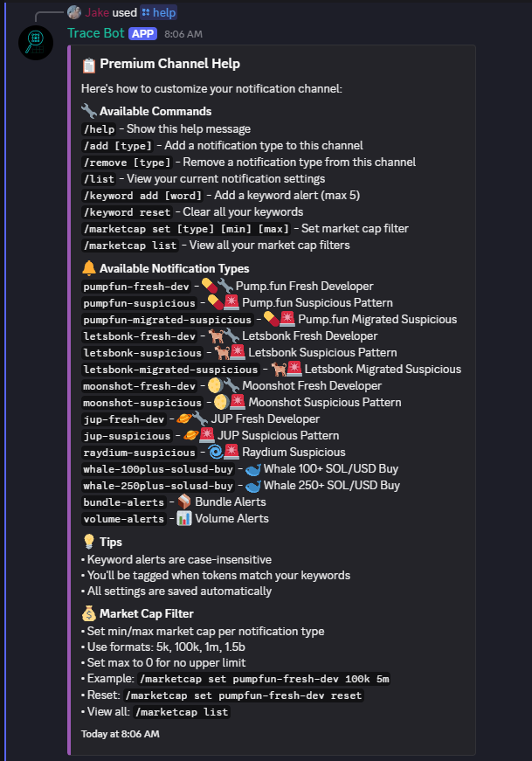Click the letsbonk-migrated-suspicious type code

pyautogui.click(x=171, y=370)
